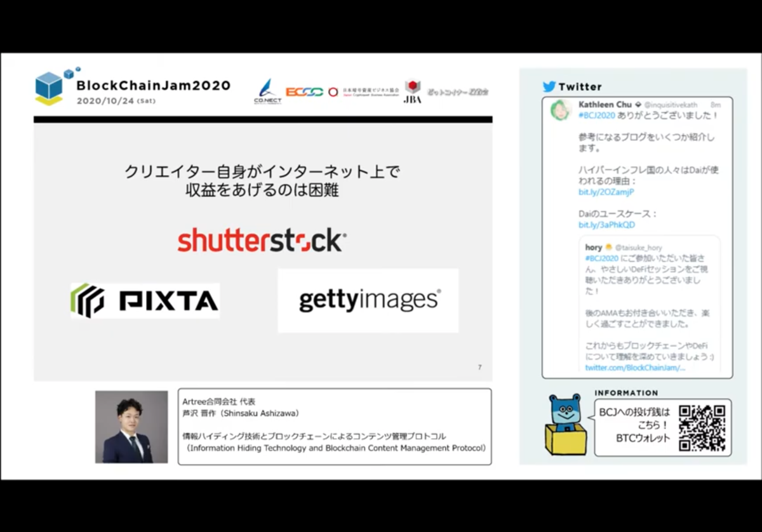This screenshot has height=532, width=762.
Task: Click the slide heading クリエイター自身がインターネット上で
Action: [x=262, y=171]
